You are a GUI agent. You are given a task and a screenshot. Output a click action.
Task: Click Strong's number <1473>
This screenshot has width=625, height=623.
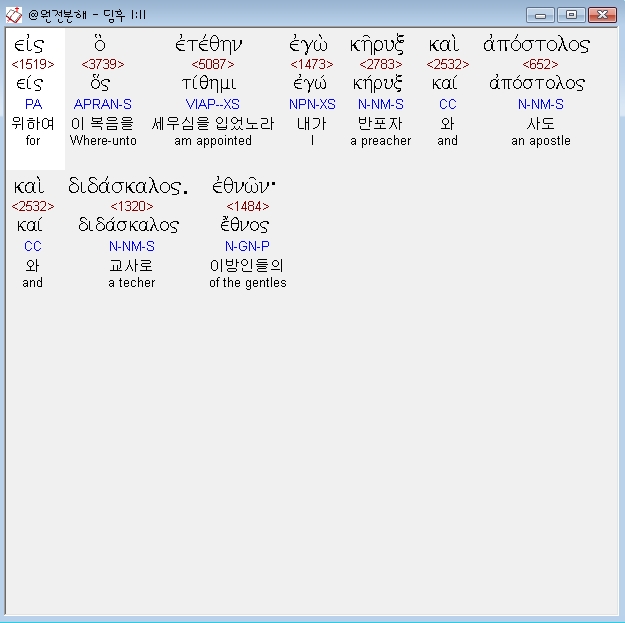point(312,64)
